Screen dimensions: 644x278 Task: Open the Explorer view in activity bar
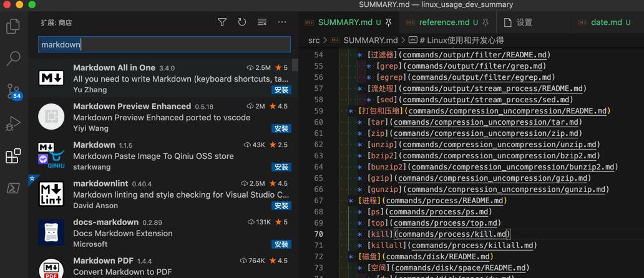(x=13, y=26)
